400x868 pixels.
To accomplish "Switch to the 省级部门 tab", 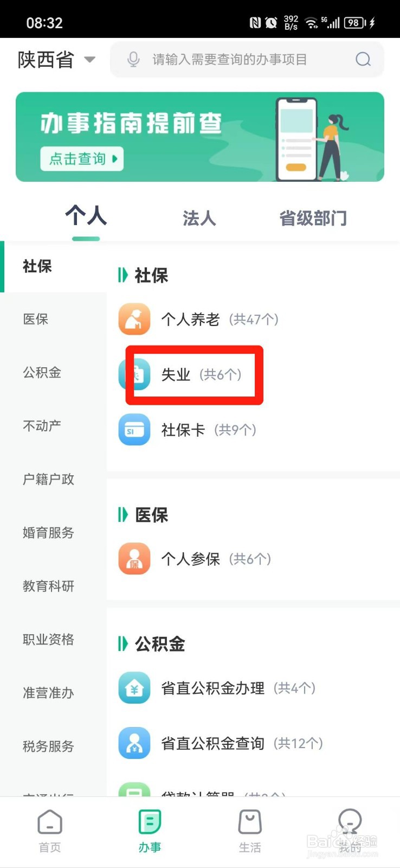I will tap(313, 218).
